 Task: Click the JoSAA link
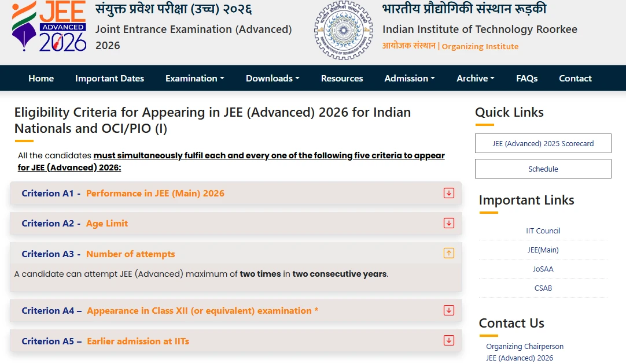[x=543, y=269]
